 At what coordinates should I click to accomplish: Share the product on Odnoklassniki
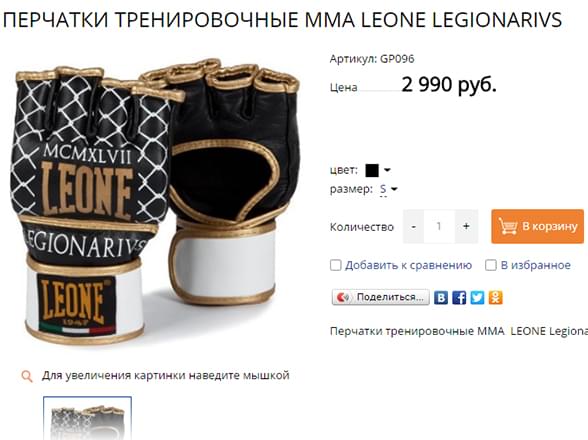coord(495,298)
